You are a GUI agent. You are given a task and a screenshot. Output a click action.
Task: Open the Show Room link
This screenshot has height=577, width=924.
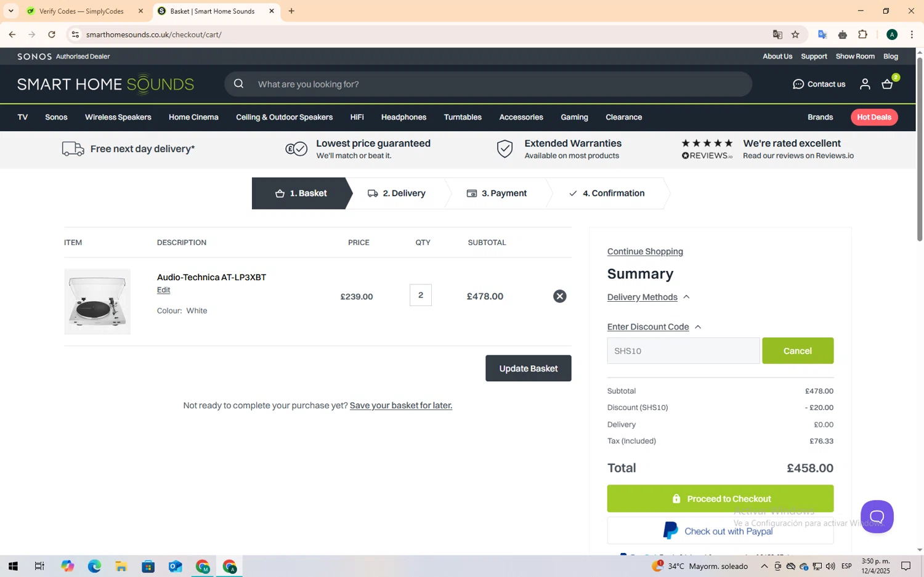tap(855, 56)
